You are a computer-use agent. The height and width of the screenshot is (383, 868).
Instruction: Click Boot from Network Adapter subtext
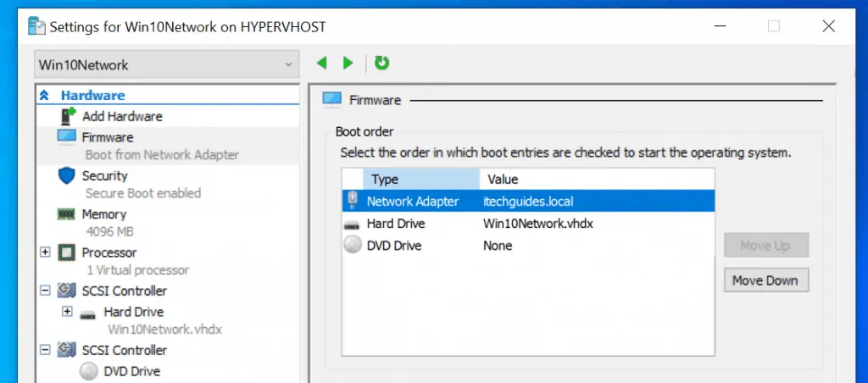click(162, 155)
